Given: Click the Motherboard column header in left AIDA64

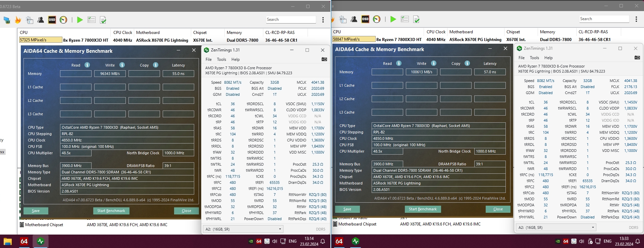Looking at the screenshot, I should coord(148,33).
